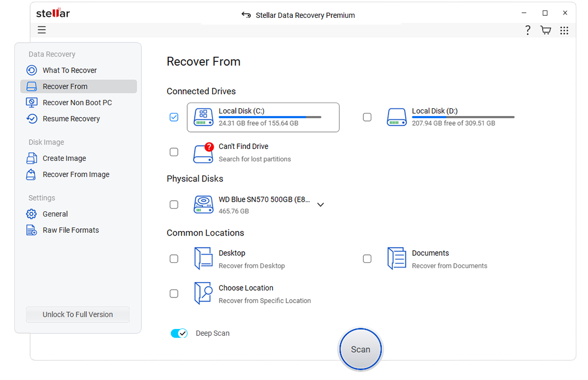Select Recover Non Boot PC
Image resolution: width=588 pixels, height=380 pixels.
coord(77,102)
